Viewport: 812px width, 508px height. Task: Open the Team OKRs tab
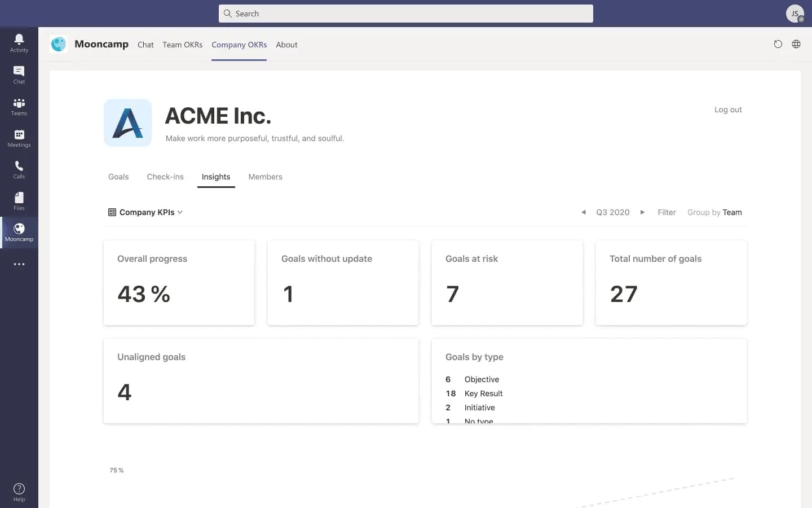[183, 45]
